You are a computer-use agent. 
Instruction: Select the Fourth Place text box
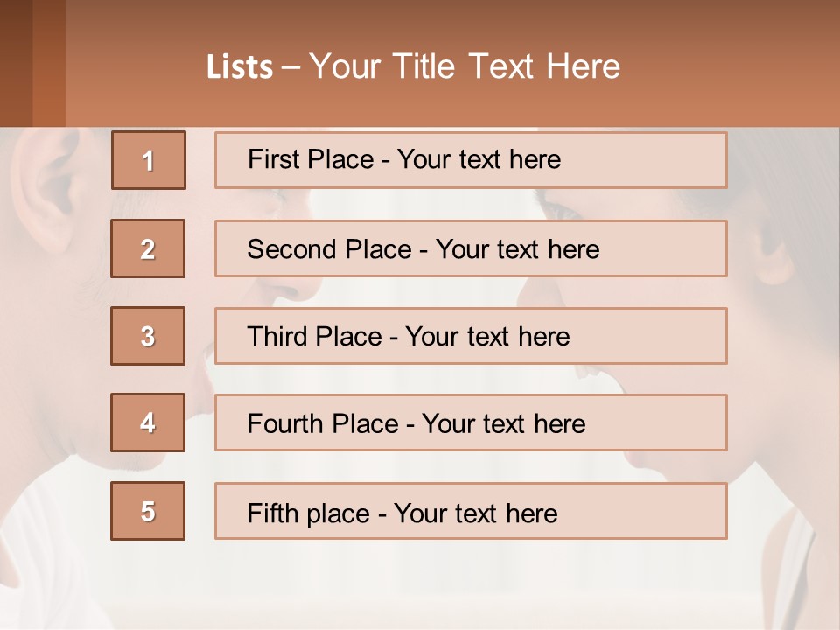tap(471, 423)
